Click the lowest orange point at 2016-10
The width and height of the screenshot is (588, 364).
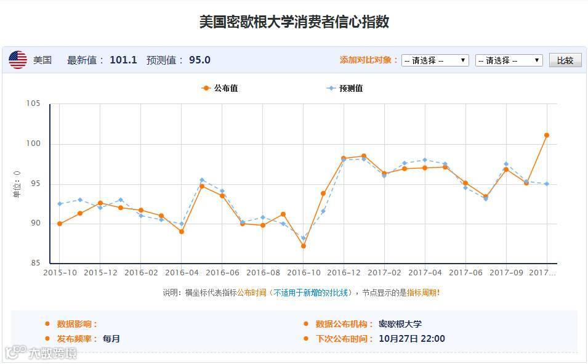pos(304,246)
